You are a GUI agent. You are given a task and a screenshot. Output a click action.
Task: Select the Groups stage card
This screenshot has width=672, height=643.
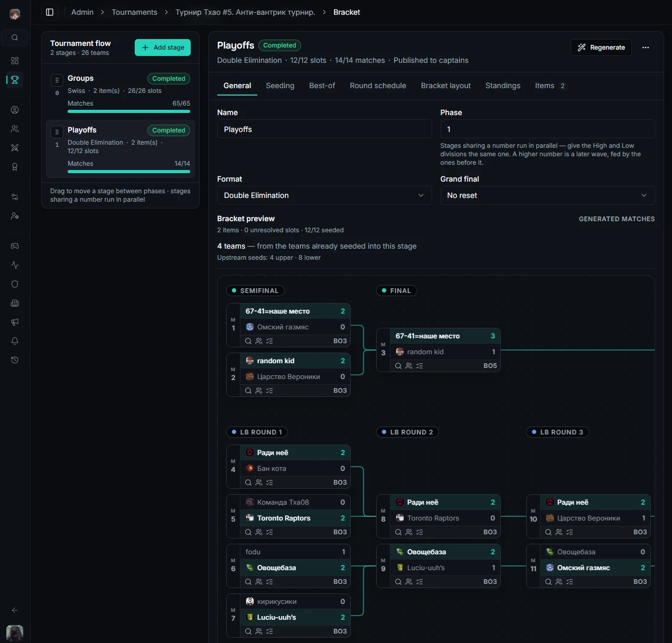120,93
